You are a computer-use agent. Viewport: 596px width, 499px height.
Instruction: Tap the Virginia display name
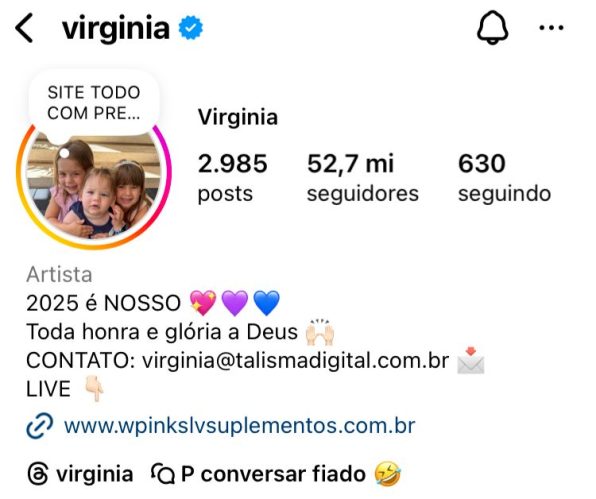point(238,117)
